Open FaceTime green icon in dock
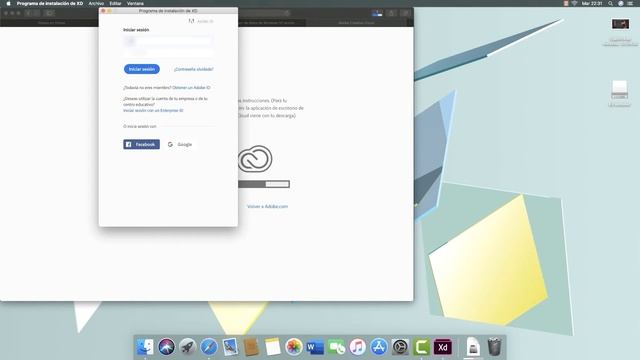 (x=336, y=347)
